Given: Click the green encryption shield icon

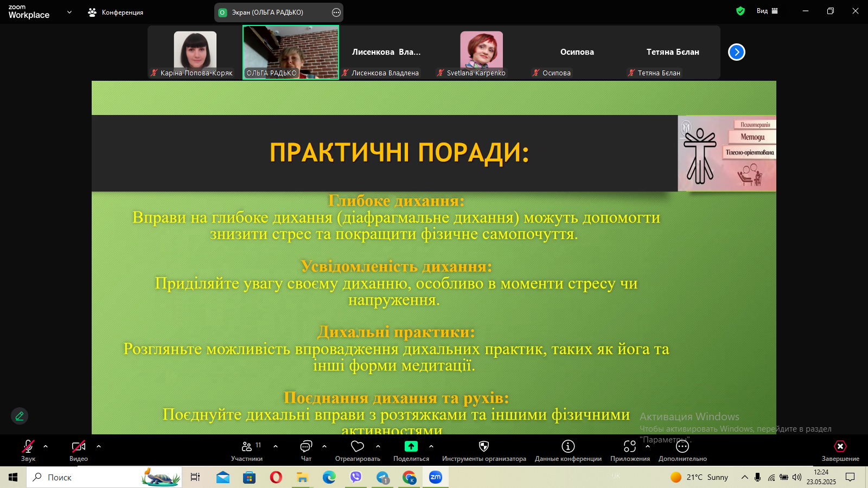Looking at the screenshot, I should click(741, 11).
